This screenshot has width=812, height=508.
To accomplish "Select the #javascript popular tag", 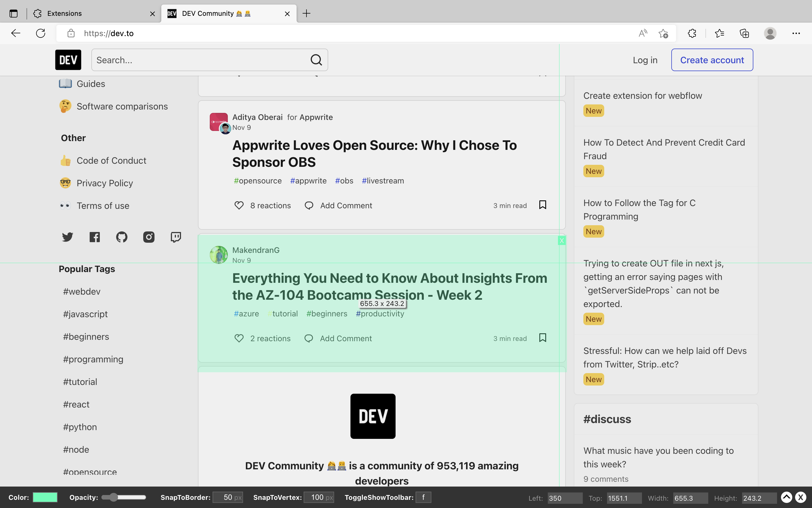I will coord(85,314).
